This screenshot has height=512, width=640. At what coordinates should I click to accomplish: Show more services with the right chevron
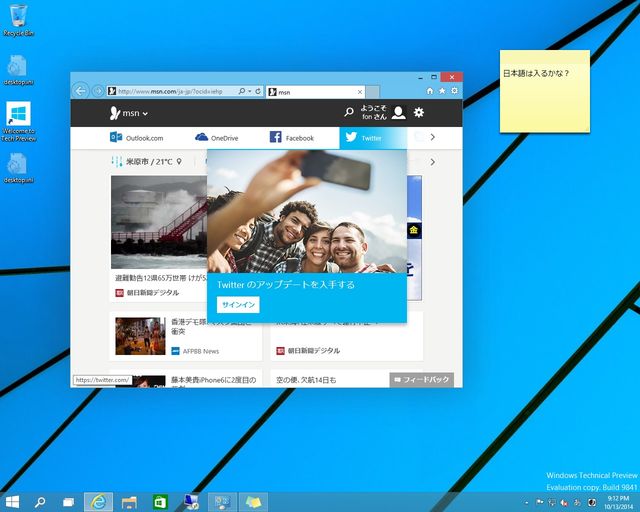click(433, 137)
